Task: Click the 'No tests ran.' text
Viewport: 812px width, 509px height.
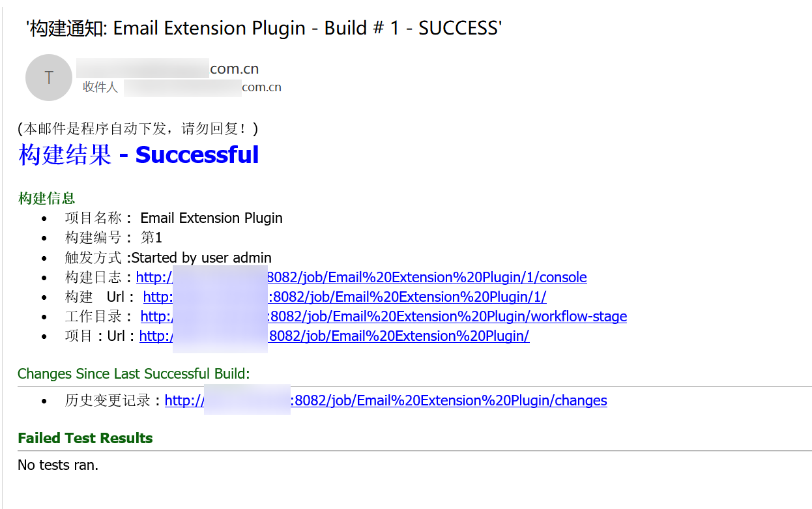Action: (58, 465)
